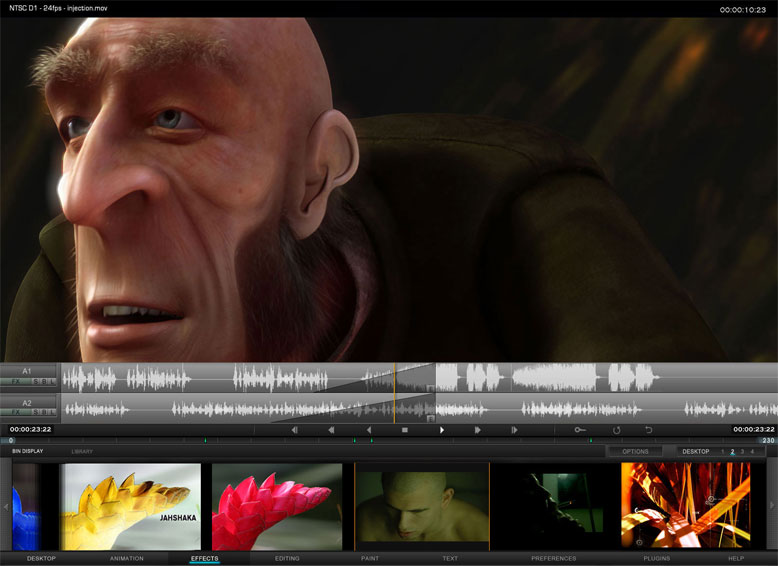This screenshot has height=566, width=778.
Task: Click the fast forward button
Action: click(x=478, y=430)
